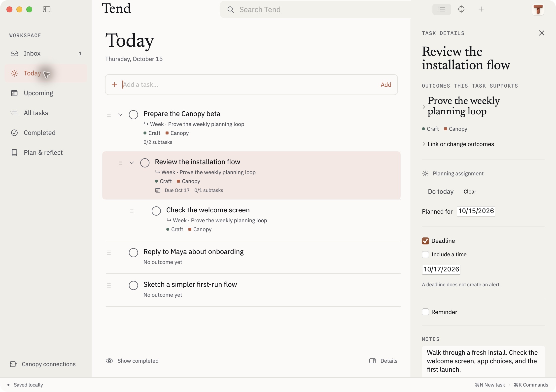Collapse Prepare the Canopy beta subtasks
Viewport: 556px width, 392px height.
(x=120, y=115)
